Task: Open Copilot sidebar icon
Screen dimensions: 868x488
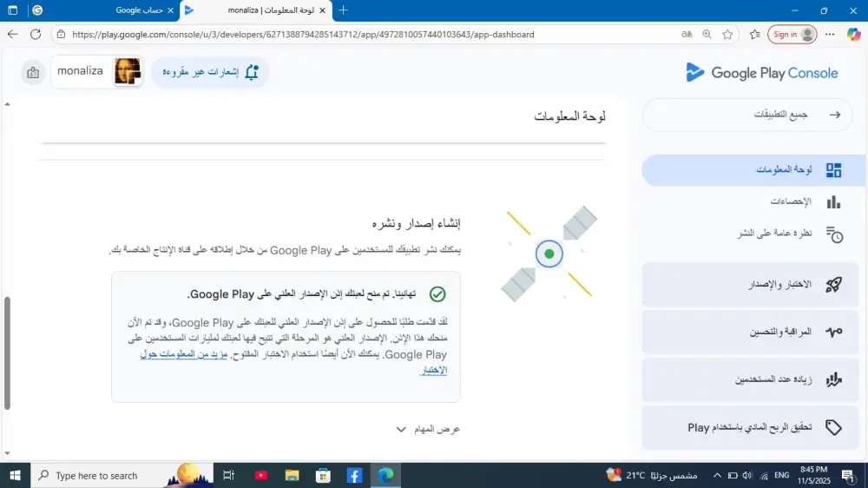Action: pos(853,35)
